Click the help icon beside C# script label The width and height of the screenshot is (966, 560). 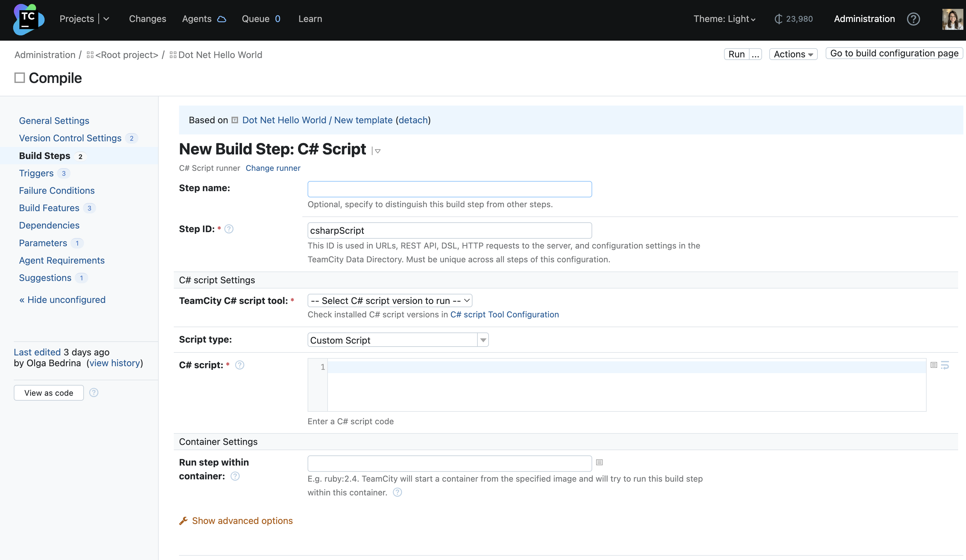tap(240, 365)
